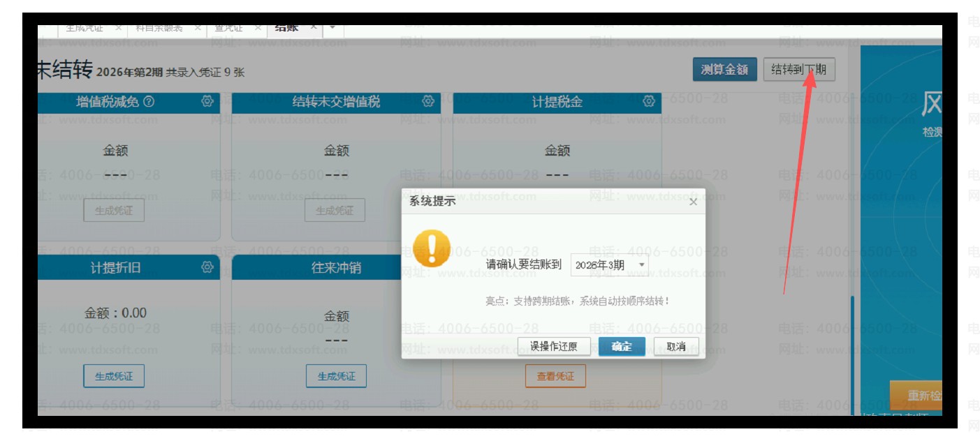Click 结转到下期 button at top right
The height and width of the screenshot is (441, 980).
coord(798,70)
